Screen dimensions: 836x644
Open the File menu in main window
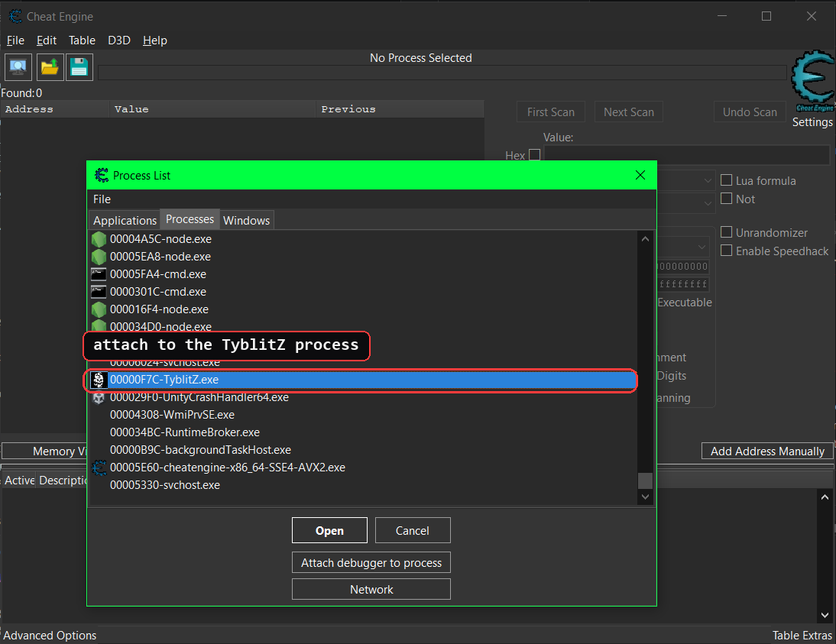(x=15, y=40)
